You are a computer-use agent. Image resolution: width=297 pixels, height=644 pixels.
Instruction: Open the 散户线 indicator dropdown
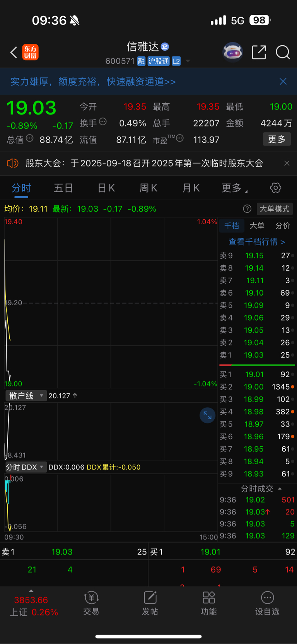(x=26, y=396)
